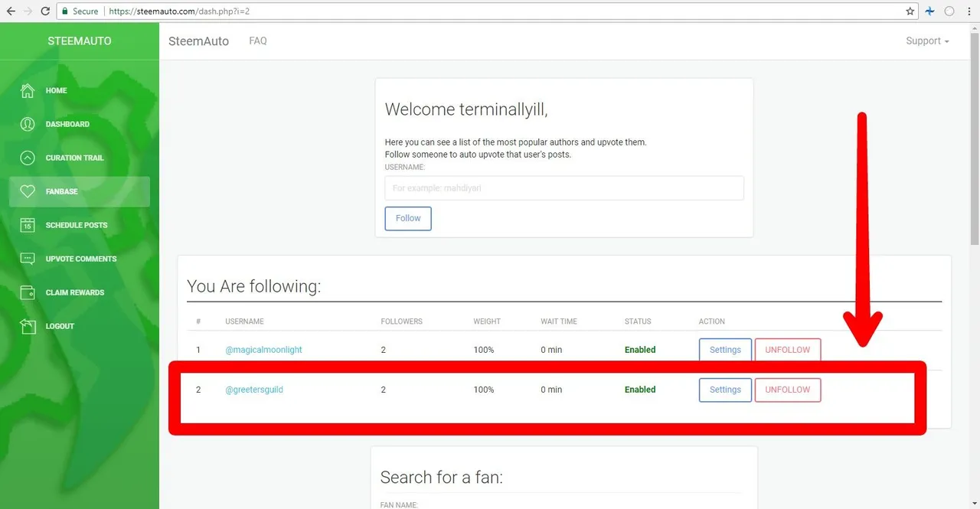The height and width of the screenshot is (509, 980).
Task: Open the CURATION TRAIL menu item
Action: (80, 158)
